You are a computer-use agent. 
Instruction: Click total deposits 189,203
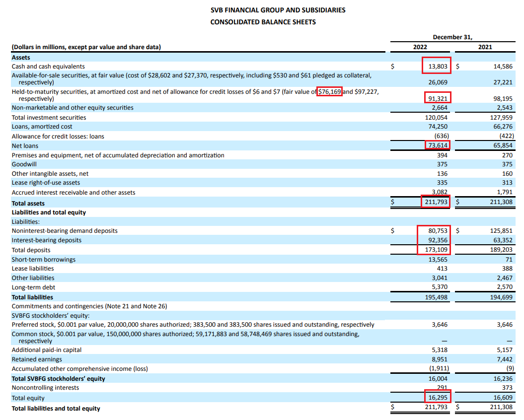(501, 250)
